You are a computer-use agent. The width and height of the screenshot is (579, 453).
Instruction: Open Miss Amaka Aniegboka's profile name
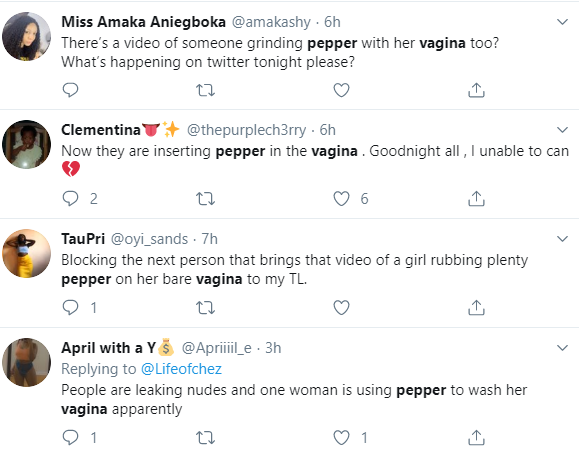click(x=143, y=22)
